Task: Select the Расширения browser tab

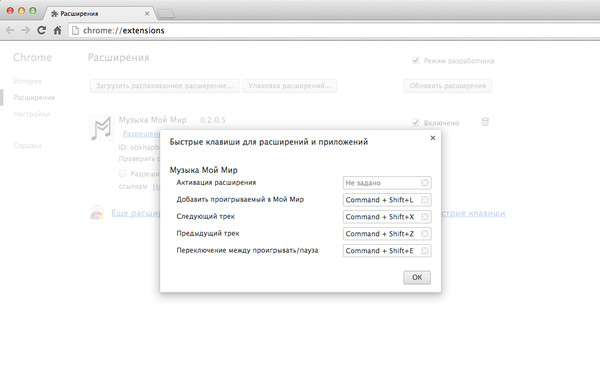Action: pos(100,13)
